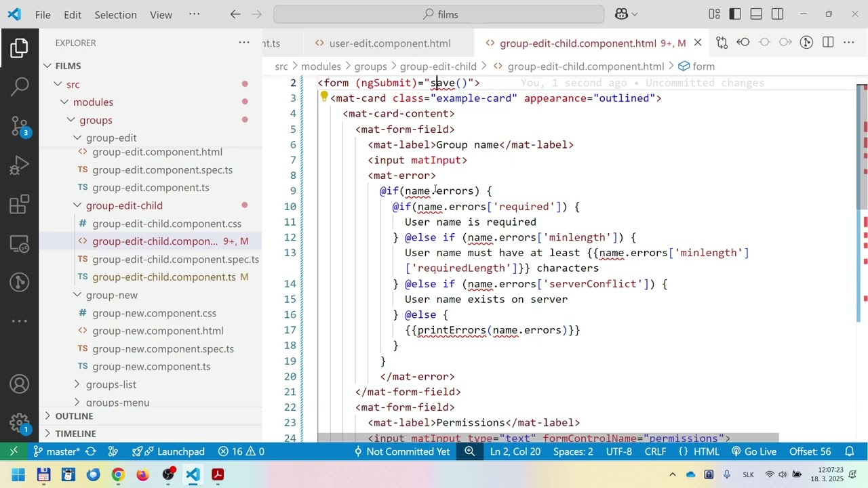The width and height of the screenshot is (868, 488).
Task: Toggle Secondary Side Bar visibility
Action: (778, 14)
